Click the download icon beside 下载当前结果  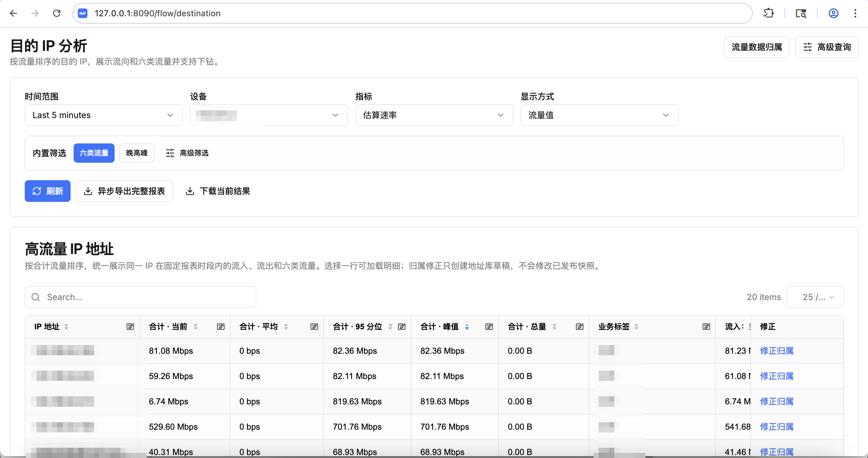[x=190, y=191]
